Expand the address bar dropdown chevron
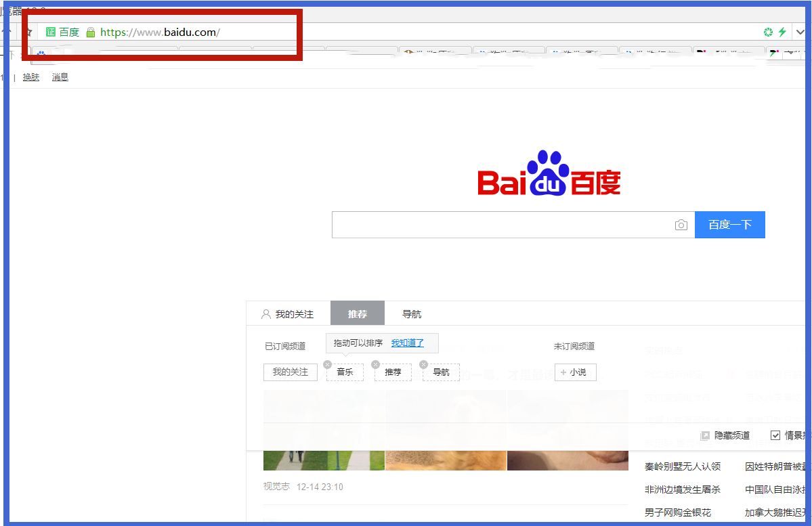The height and width of the screenshot is (526, 812). pos(800,32)
